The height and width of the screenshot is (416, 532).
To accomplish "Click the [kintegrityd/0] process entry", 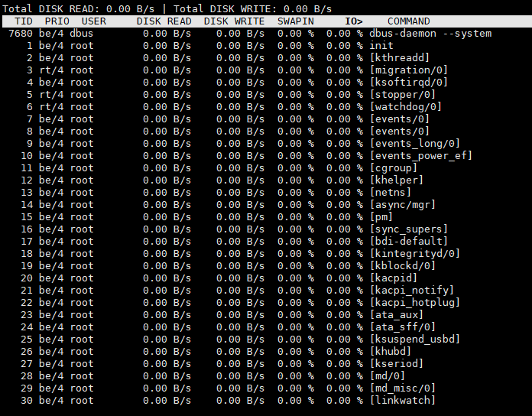I will pyautogui.click(x=414, y=254).
